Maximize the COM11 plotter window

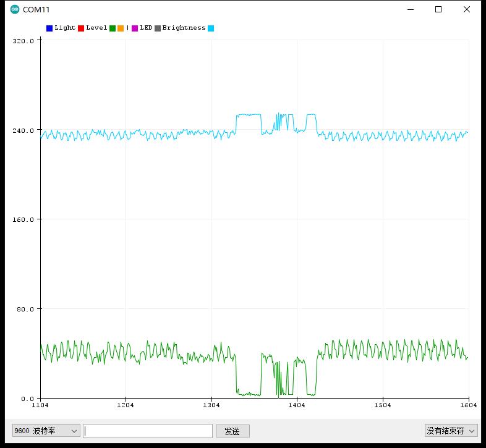tap(438, 9)
